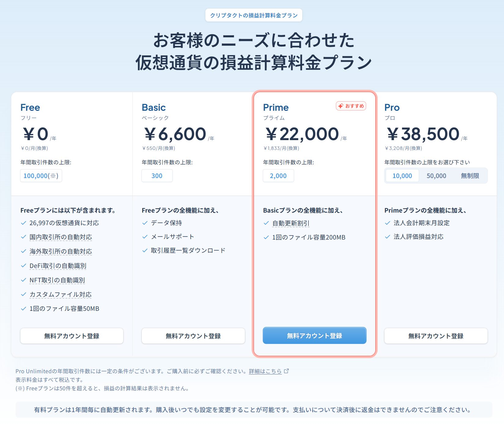
Task: Click the 国内取引所の自動対応 link
Action: [60, 237]
